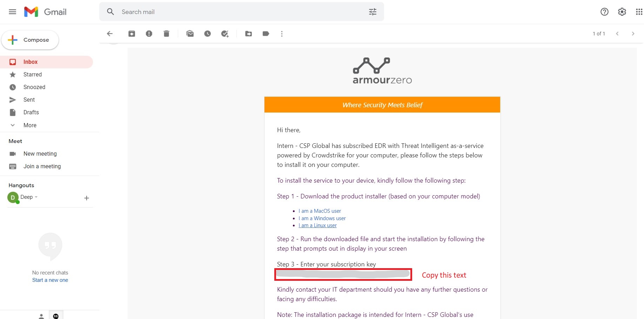Click the No recent chats text
The height and width of the screenshot is (319, 644).
(50, 273)
